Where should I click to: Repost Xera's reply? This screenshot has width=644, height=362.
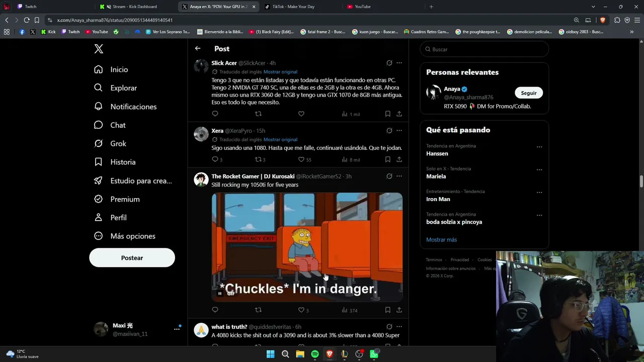pyautogui.click(x=258, y=159)
